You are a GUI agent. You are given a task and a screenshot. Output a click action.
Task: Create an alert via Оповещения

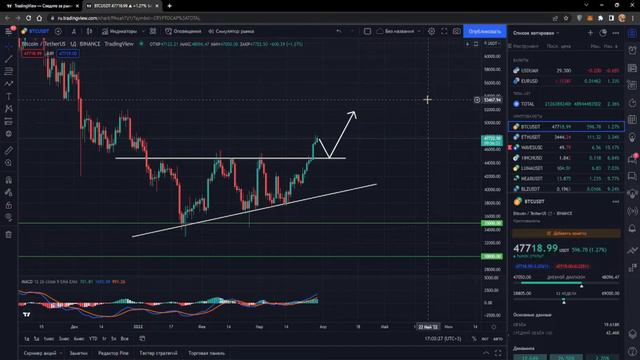183,31
